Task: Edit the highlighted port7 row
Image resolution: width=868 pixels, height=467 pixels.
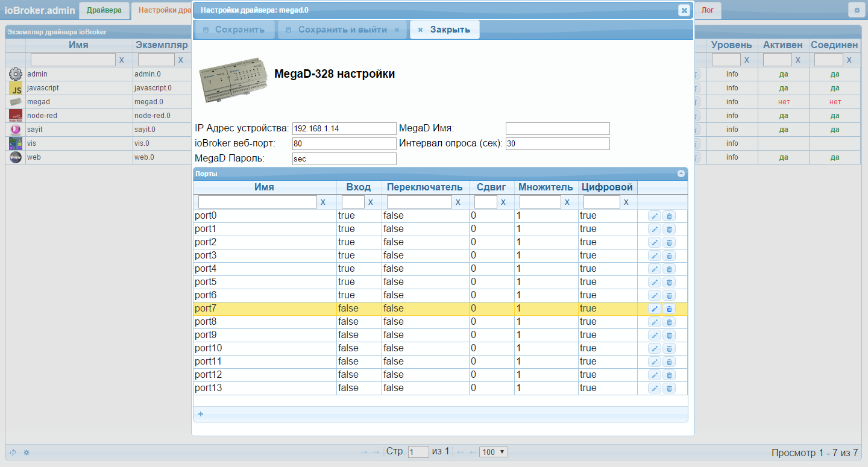Action: pos(655,309)
